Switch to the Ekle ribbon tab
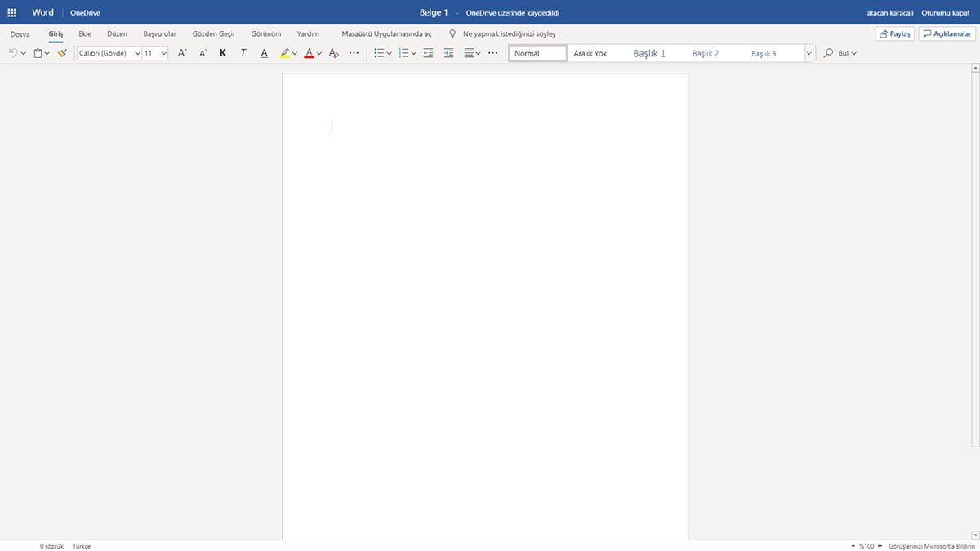 (x=85, y=33)
